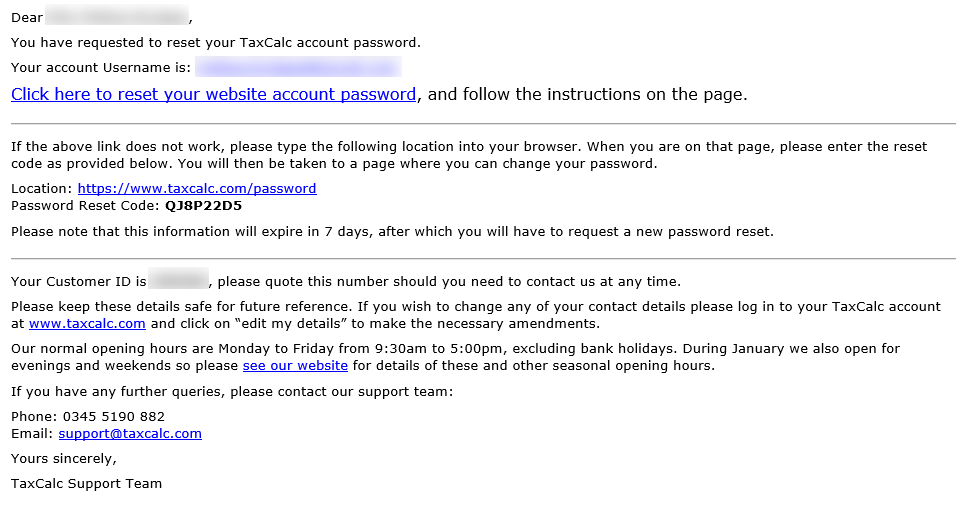Click the blurred account username
The width and height of the screenshot is (971, 519).
pos(297,68)
